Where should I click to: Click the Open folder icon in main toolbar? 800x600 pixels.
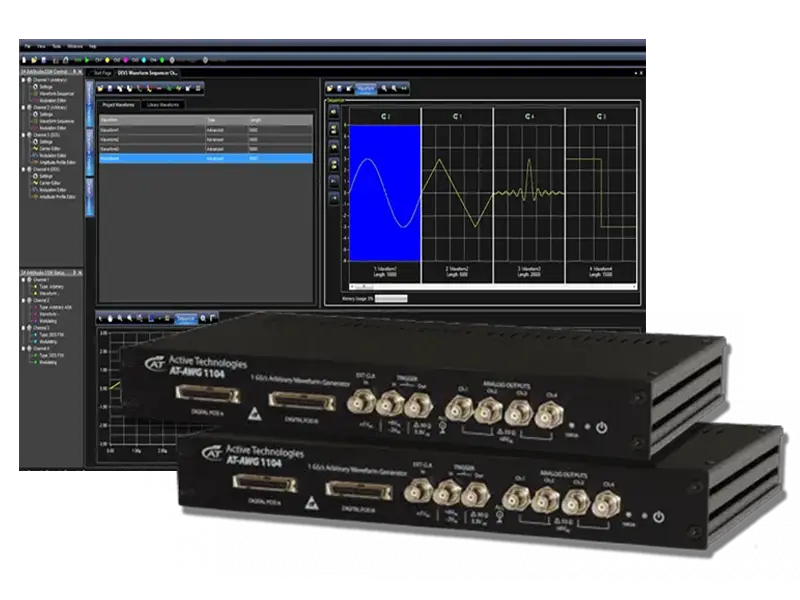(x=35, y=59)
